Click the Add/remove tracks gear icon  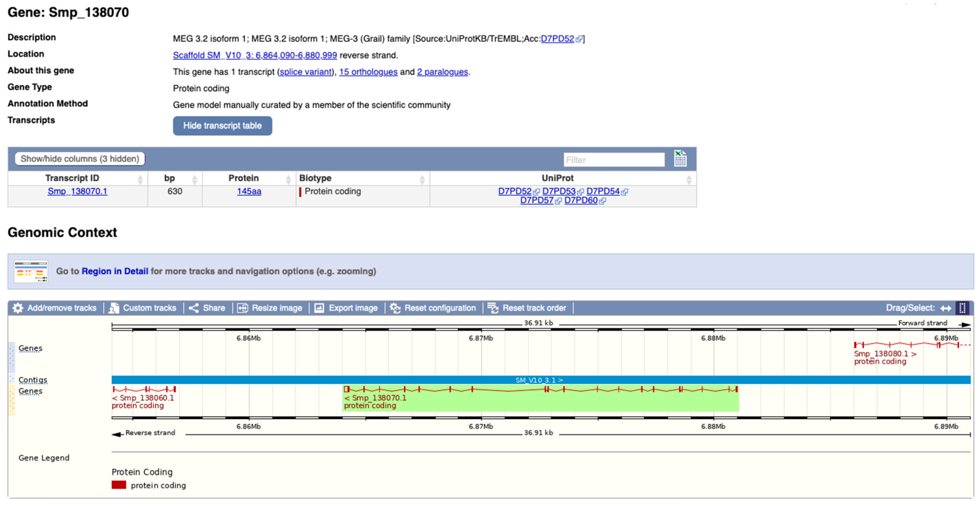[17, 308]
